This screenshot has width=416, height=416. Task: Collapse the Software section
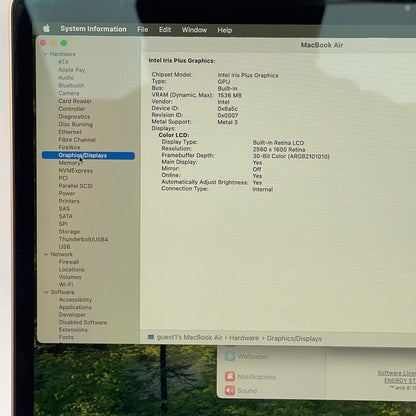click(x=46, y=292)
